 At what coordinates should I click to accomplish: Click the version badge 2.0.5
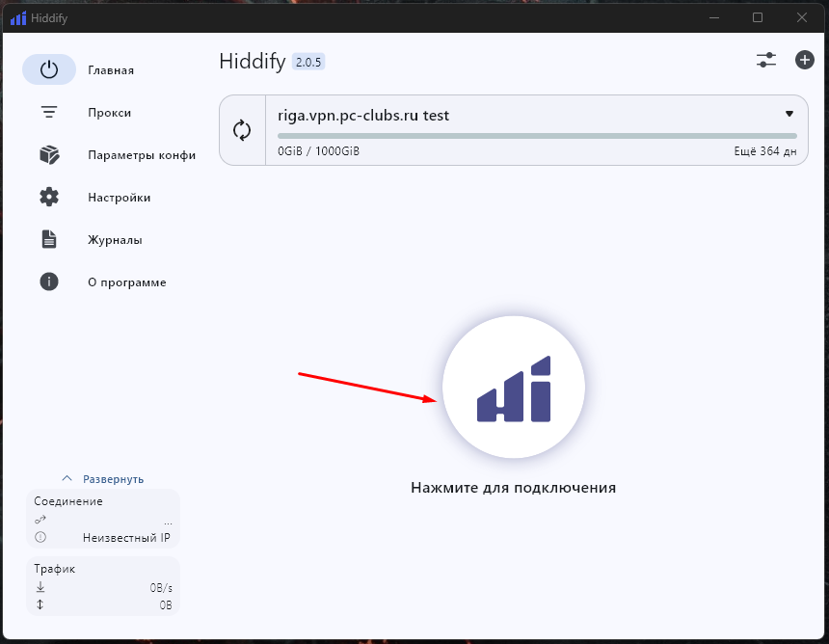point(308,62)
